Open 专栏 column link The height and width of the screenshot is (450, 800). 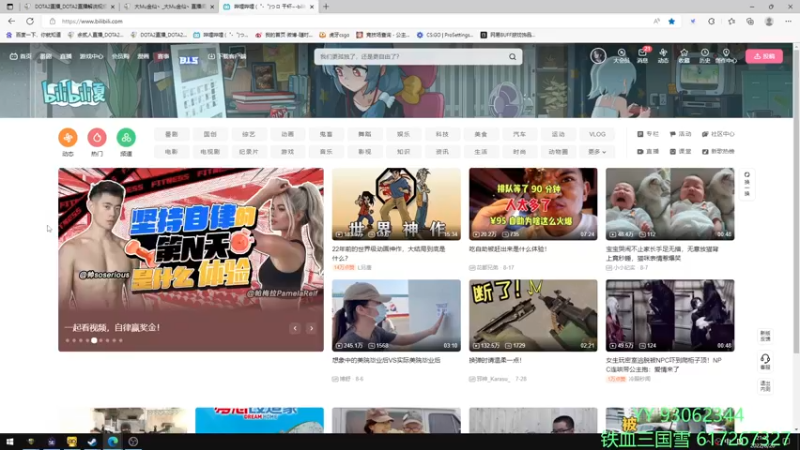648,134
